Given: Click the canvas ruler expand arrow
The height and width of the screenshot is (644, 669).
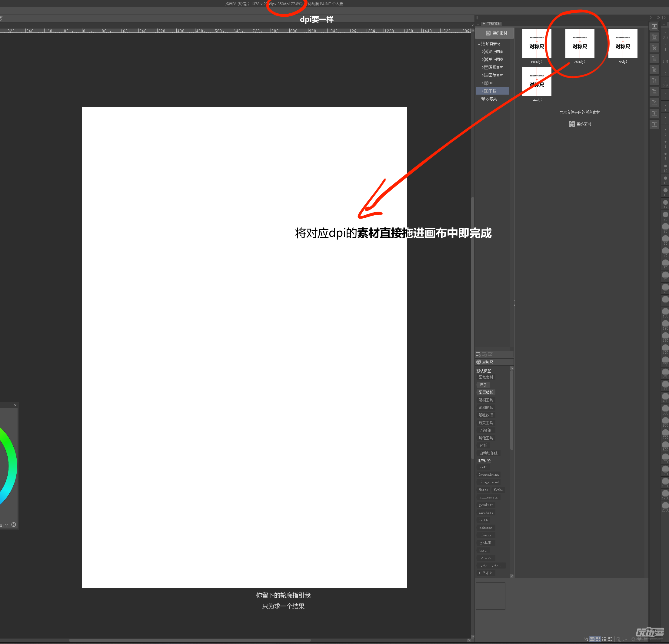Looking at the screenshot, I should pos(472,25).
